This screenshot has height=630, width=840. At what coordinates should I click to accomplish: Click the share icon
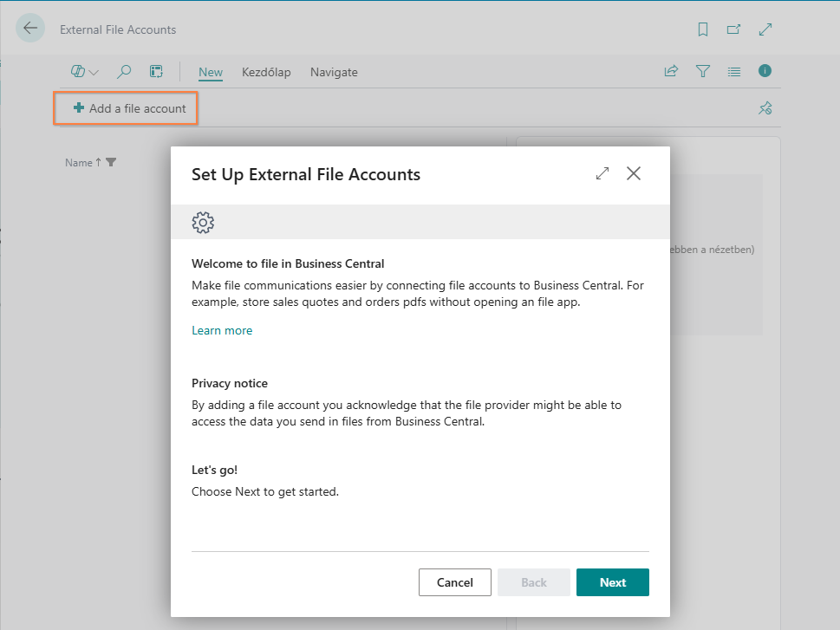(671, 72)
